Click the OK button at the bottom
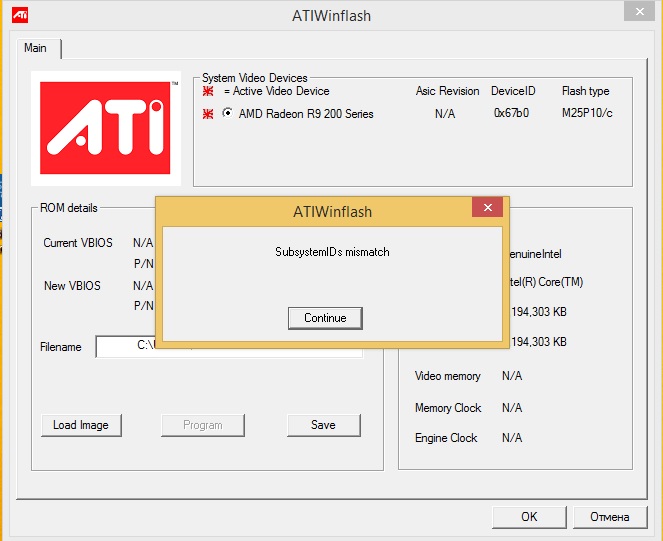Image resolution: width=663 pixels, height=541 pixels. [x=529, y=517]
